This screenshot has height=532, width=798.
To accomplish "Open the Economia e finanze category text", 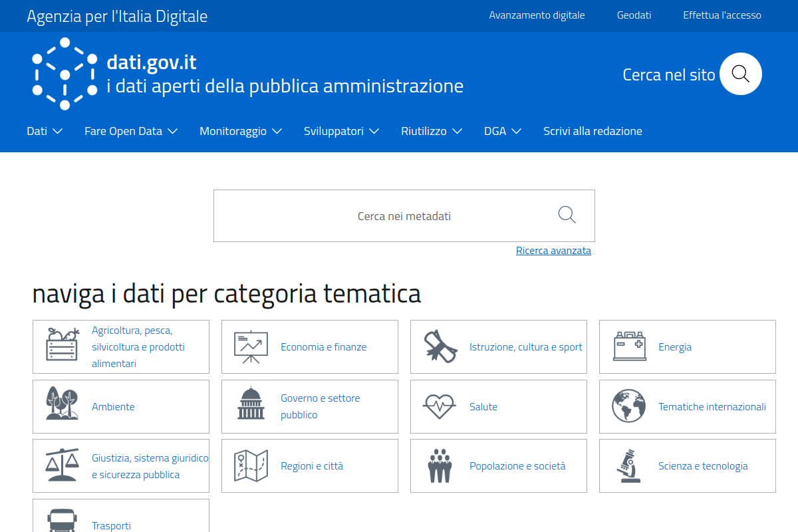I will coord(323,346).
